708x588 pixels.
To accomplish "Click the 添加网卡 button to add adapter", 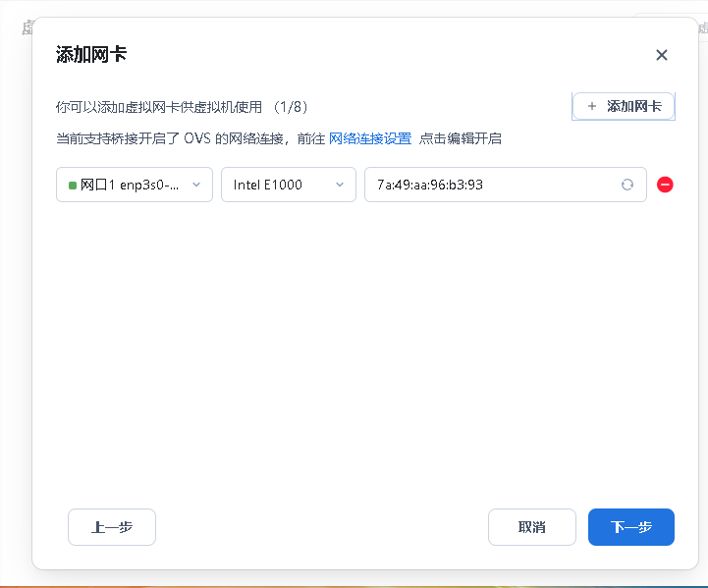I will (633, 106).
